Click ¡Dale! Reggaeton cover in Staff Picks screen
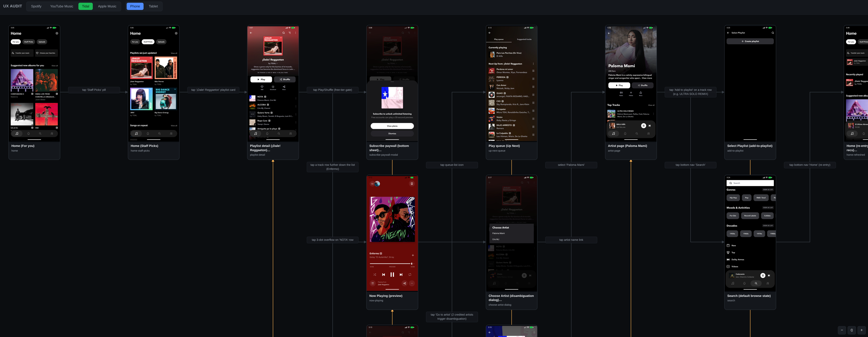Screen dimensions: 868x337 pyautogui.click(x=141, y=67)
